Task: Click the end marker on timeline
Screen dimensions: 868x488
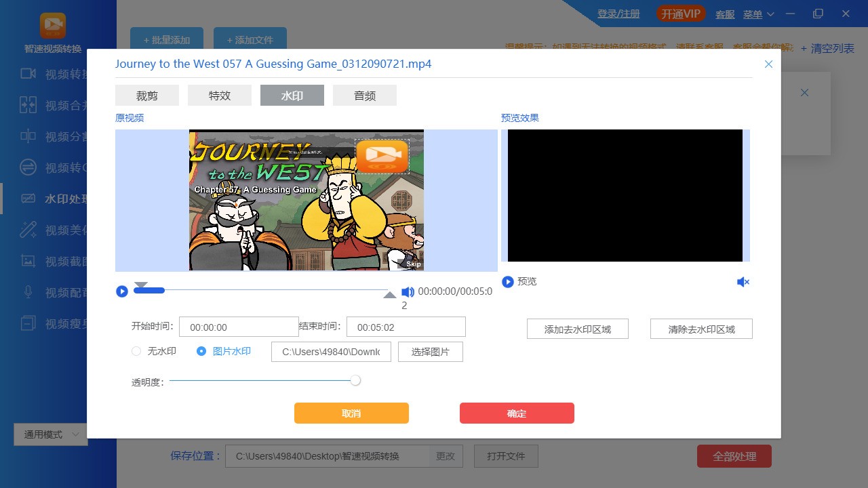Action: (x=390, y=295)
